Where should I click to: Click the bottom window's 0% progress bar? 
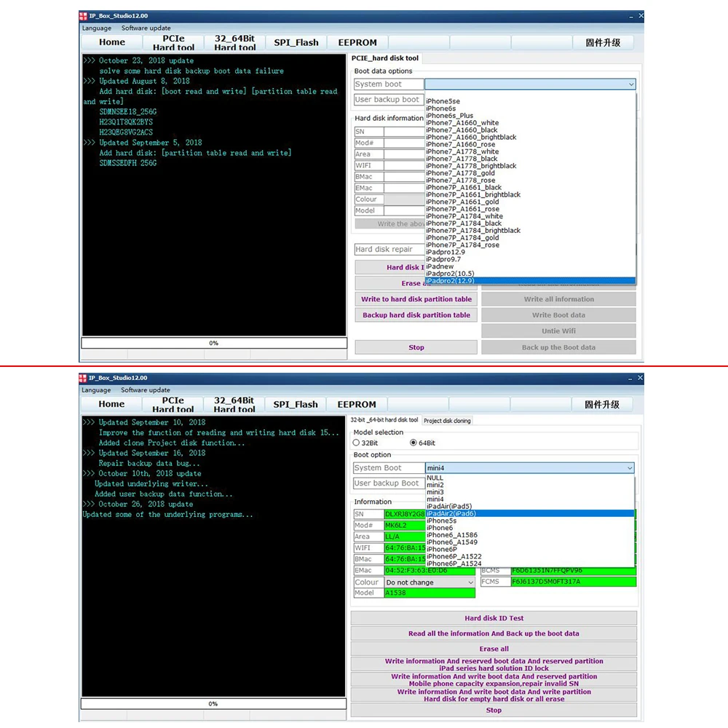point(213,704)
